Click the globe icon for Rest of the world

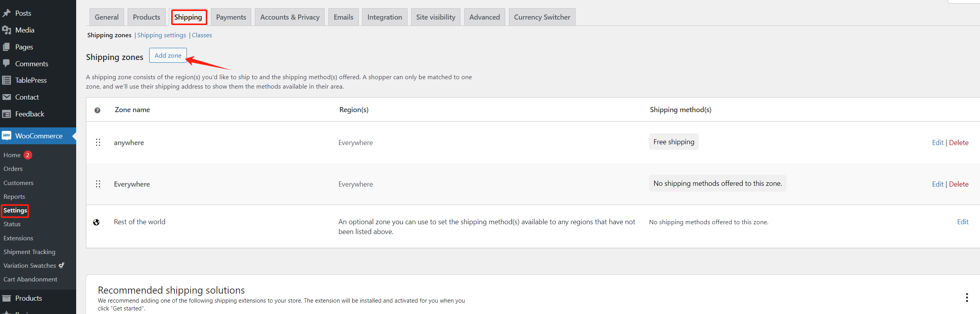coord(96,222)
